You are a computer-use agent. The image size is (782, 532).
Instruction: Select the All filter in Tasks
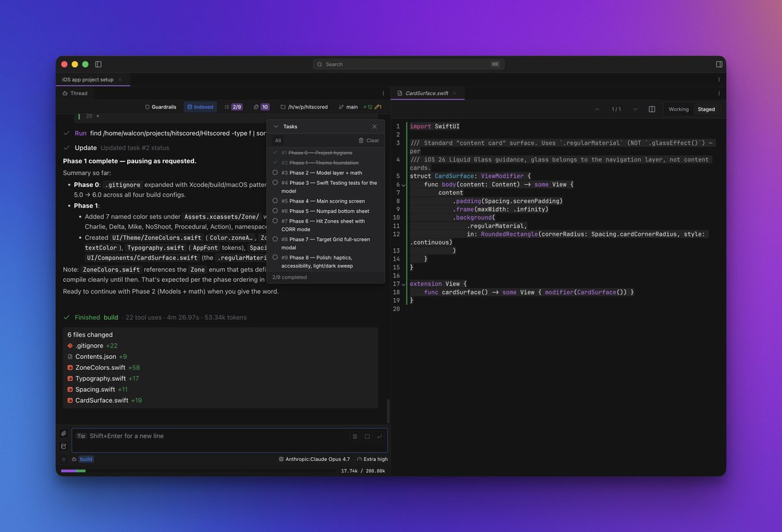278,141
